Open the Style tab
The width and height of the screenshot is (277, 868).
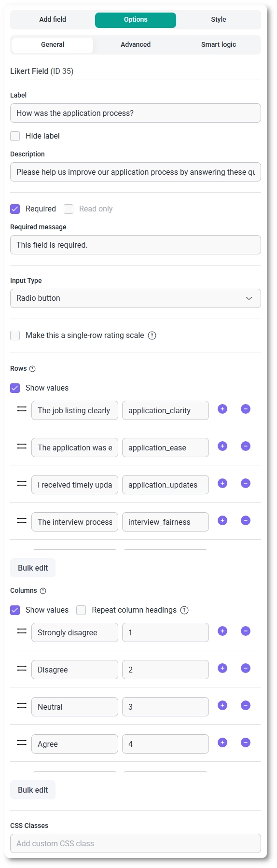pos(219,20)
